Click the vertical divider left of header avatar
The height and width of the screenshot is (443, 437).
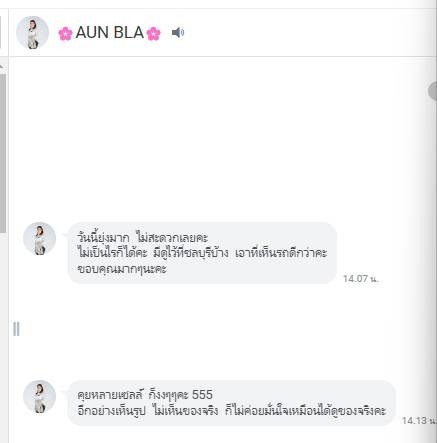coord(8,32)
